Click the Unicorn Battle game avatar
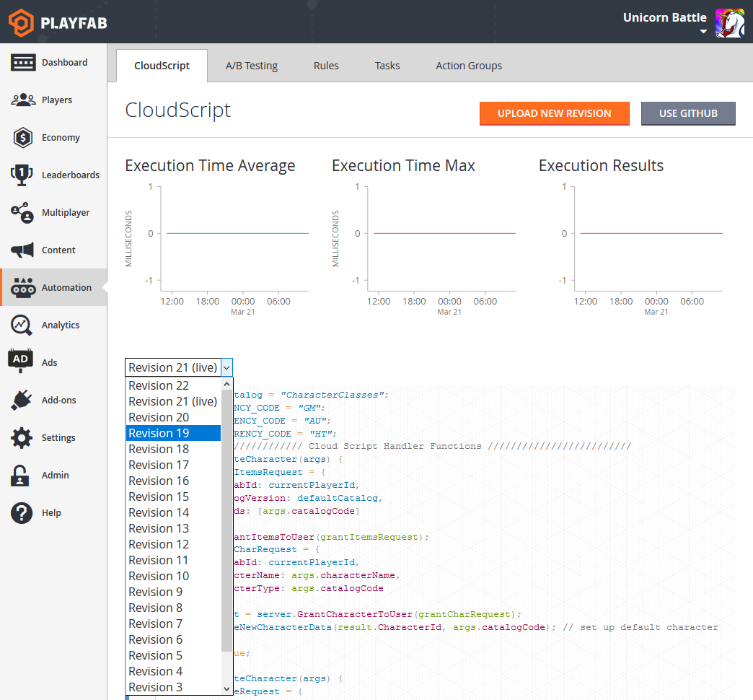The image size is (753, 700). 729,22
